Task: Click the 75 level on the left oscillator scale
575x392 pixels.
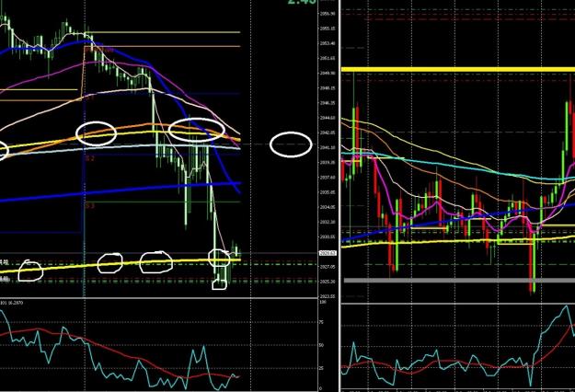Action: tap(321, 322)
